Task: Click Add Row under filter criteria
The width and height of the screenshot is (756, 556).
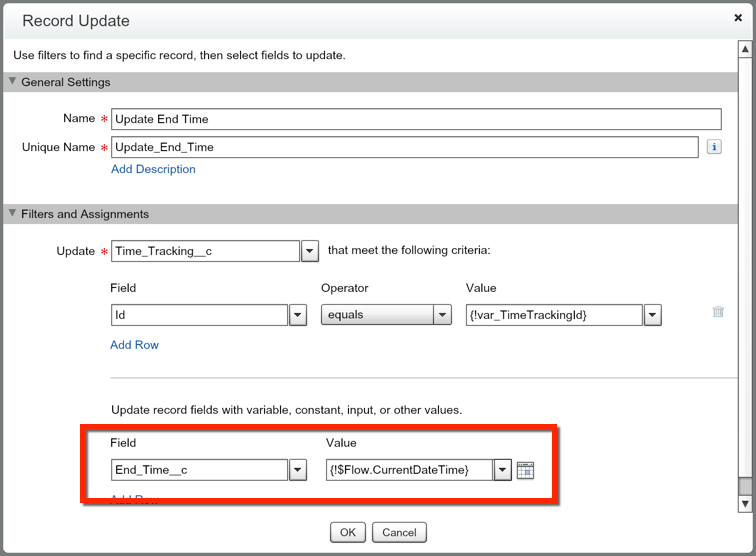Action: pyautogui.click(x=134, y=345)
